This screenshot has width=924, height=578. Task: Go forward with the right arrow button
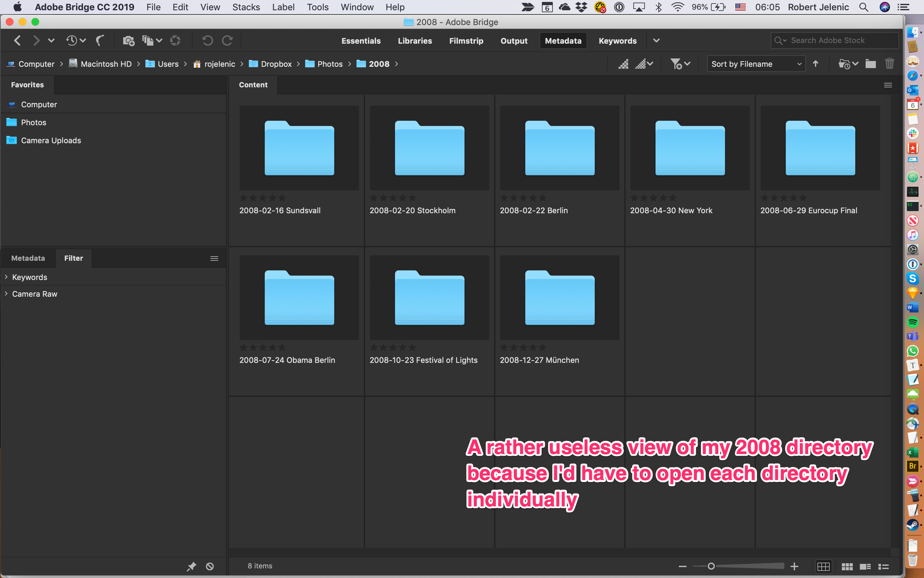[x=36, y=40]
